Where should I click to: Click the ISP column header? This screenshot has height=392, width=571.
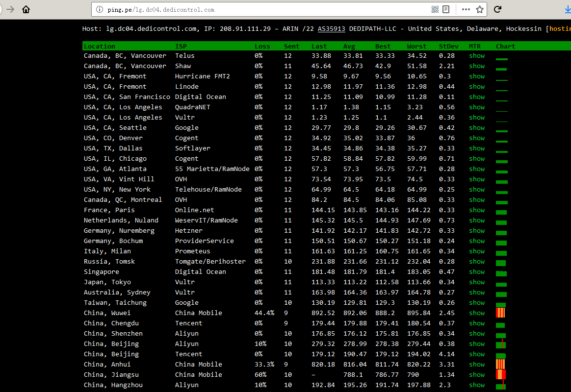[x=181, y=46]
